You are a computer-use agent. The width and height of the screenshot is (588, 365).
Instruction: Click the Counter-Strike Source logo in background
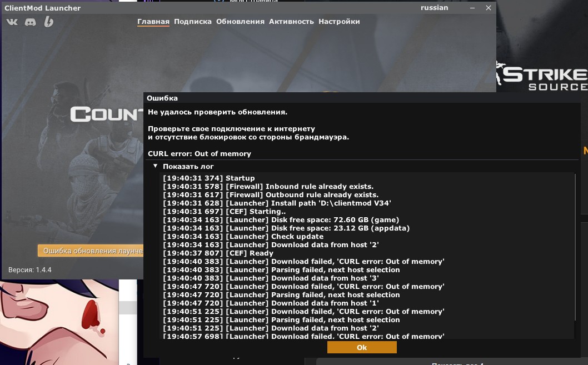tap(542, 78)
